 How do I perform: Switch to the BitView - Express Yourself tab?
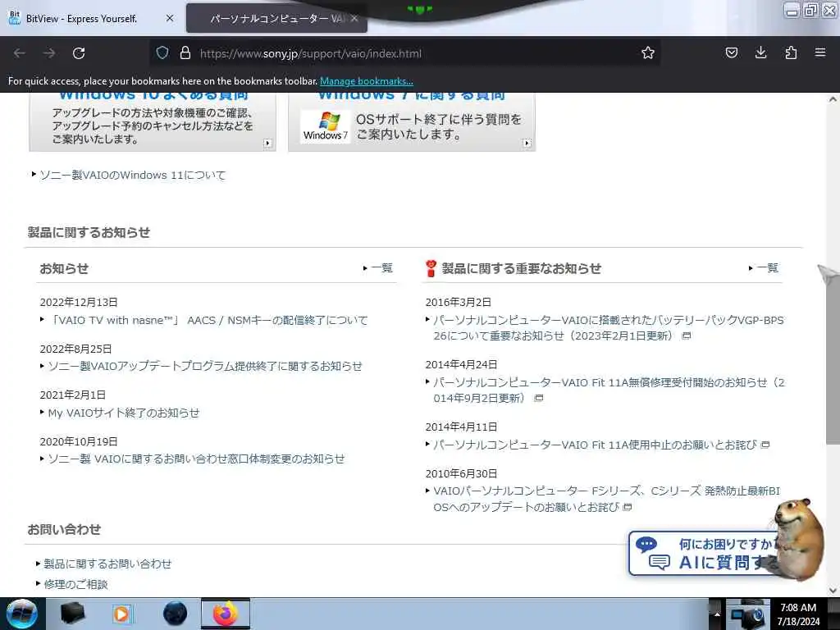point(91,18)
